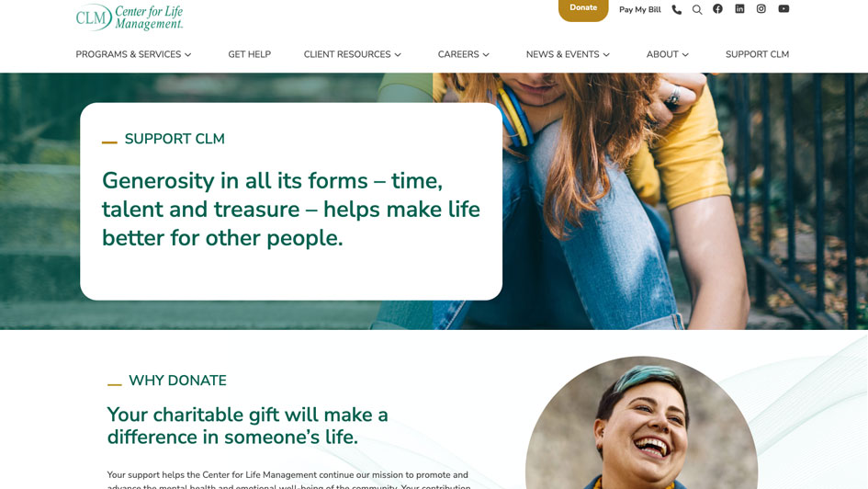Expand the News & Events menu

click(x=568, y=54)
